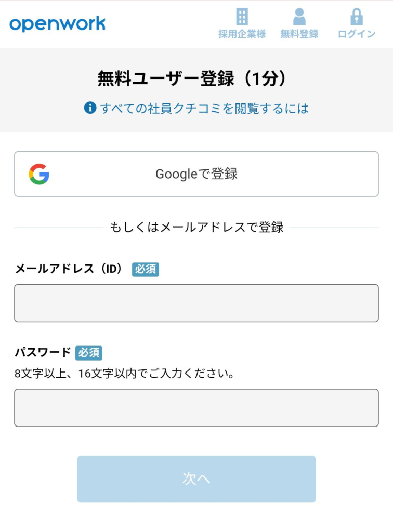Open the すべての社員クチコミを閲覧するには link
The image size is (393, 532).
204,109
